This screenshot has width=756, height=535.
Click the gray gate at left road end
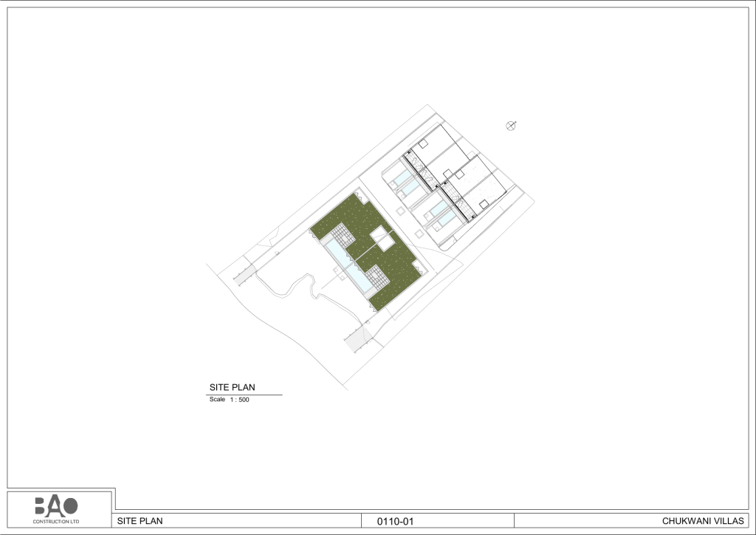pyautogui.click(x=244, y=276)
